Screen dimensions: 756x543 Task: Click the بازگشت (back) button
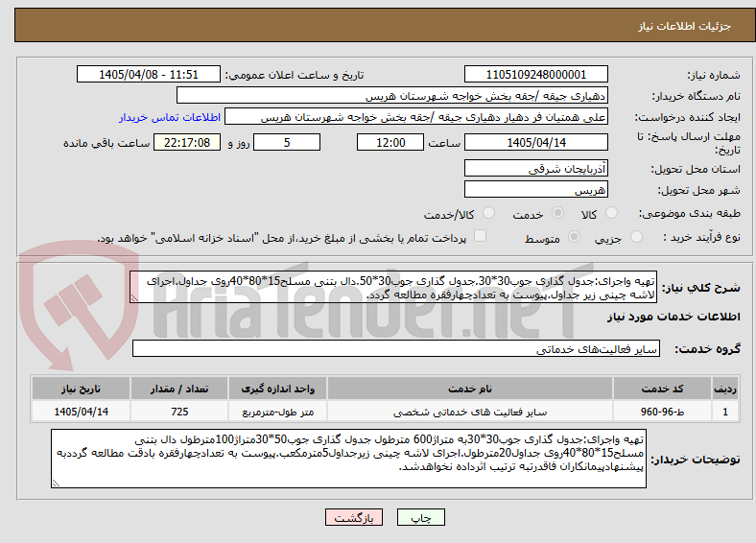[354, 517]
